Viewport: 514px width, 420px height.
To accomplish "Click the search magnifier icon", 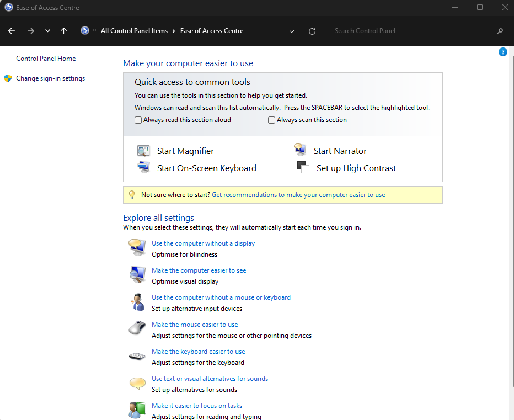I will click(500, 31).
